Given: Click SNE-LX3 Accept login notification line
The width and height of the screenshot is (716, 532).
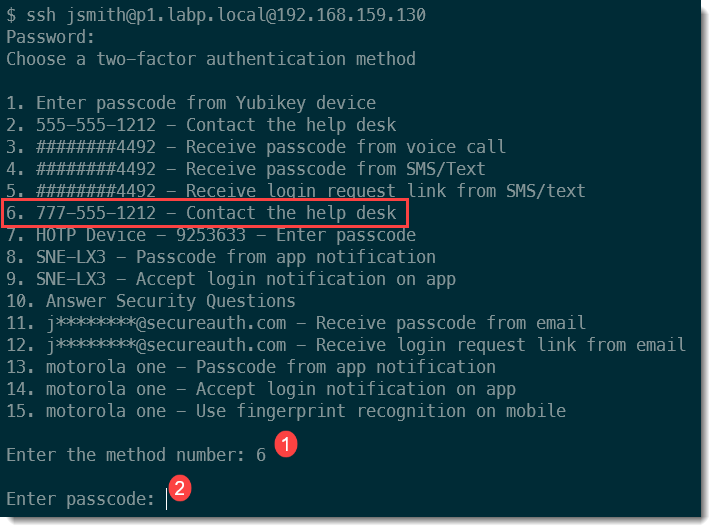Looking at the screenshot, I should [231, 279].
